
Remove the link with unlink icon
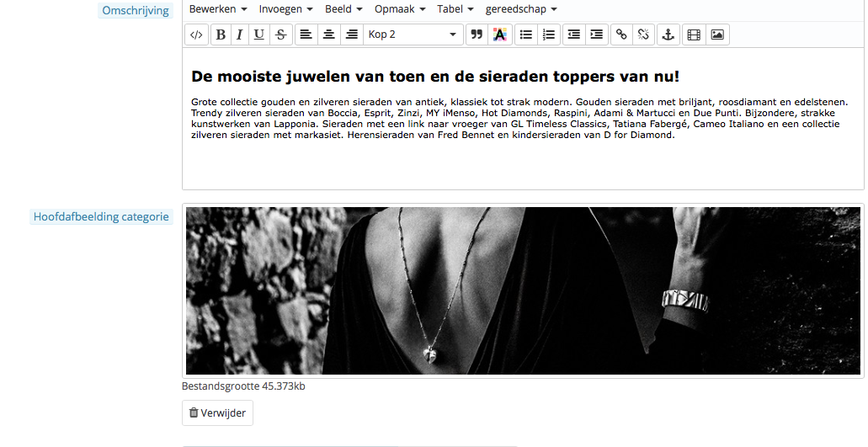[x=643, y=35]
